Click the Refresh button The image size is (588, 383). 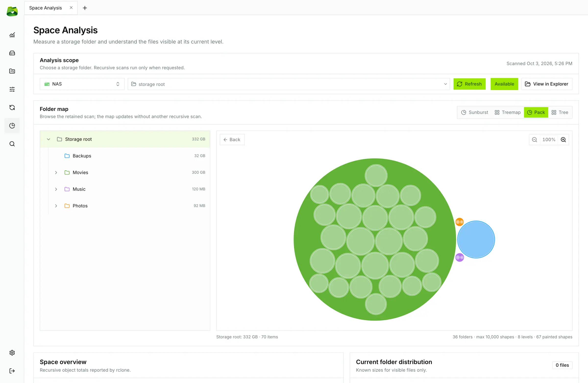coord(469,84)
